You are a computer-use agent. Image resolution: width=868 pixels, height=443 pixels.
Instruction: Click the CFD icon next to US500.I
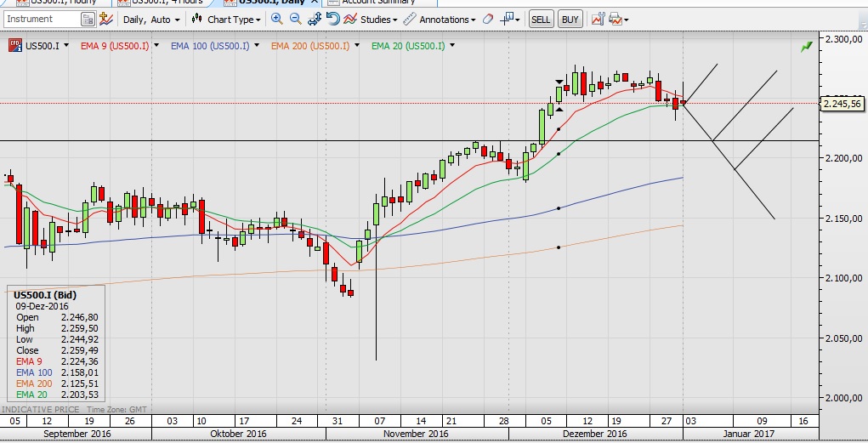coord(15,45)
